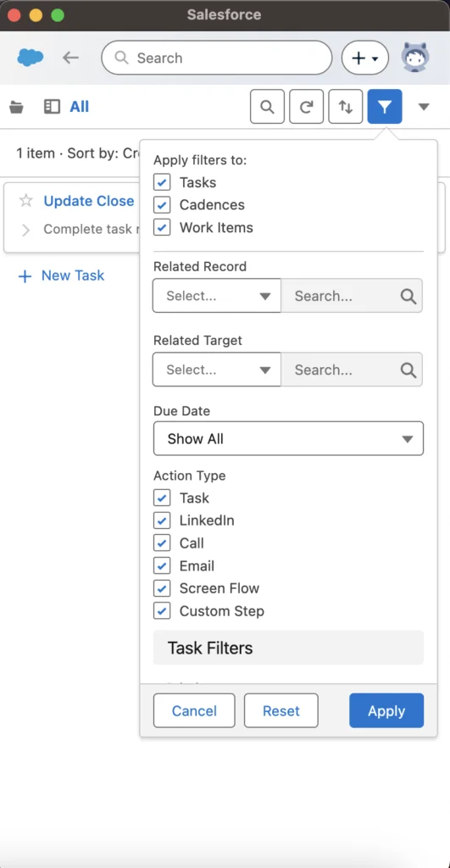The width and height of the screenshot is (450, 868).
Task: Open the Astro user avatar menu
Action: (415, 58)
